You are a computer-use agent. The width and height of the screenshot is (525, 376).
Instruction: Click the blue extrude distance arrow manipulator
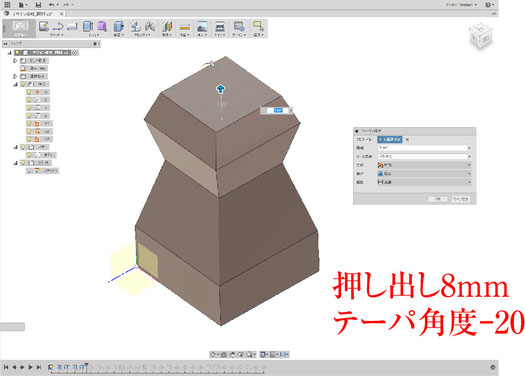click(x=220, y=89)
